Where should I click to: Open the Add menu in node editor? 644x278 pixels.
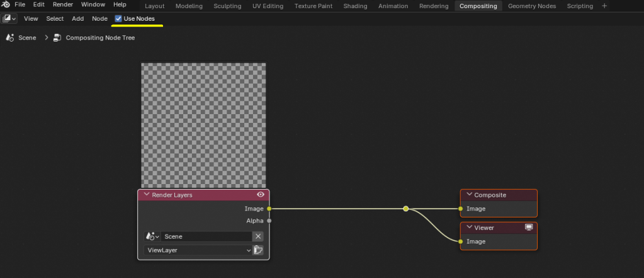pyautogui.click(x=77, y=19)
